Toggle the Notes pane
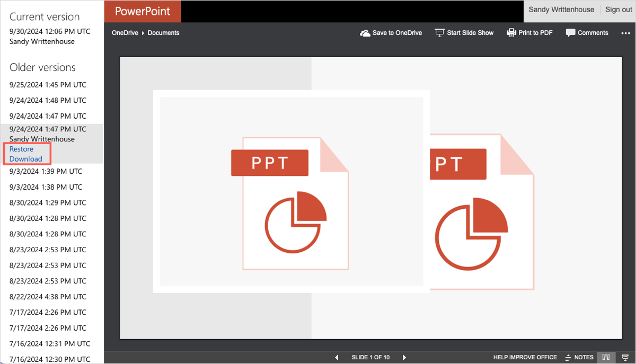This screenshot has height=364, width=636. (579, 358)
